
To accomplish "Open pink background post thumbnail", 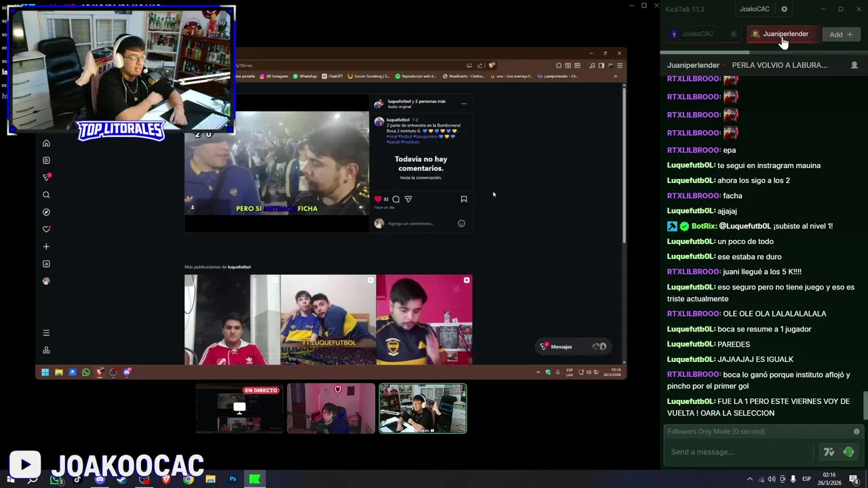I will (x=425, y=319).
